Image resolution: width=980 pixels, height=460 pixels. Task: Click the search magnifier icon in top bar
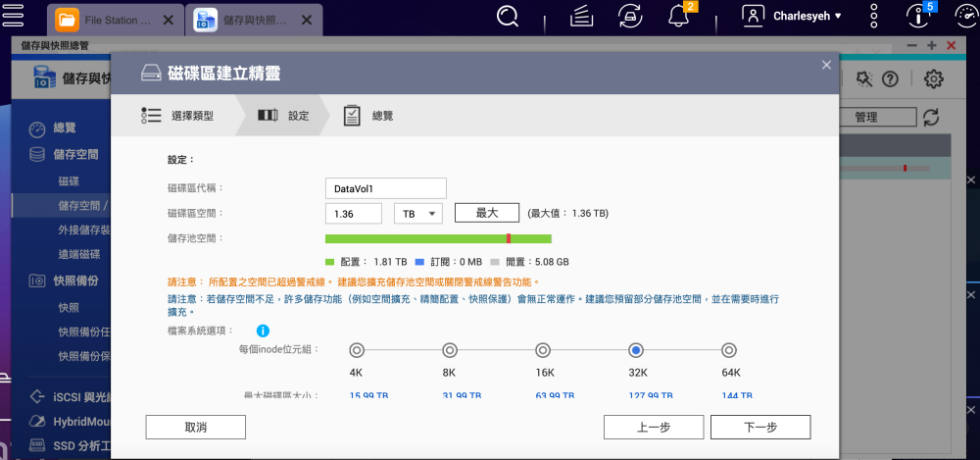508,16
